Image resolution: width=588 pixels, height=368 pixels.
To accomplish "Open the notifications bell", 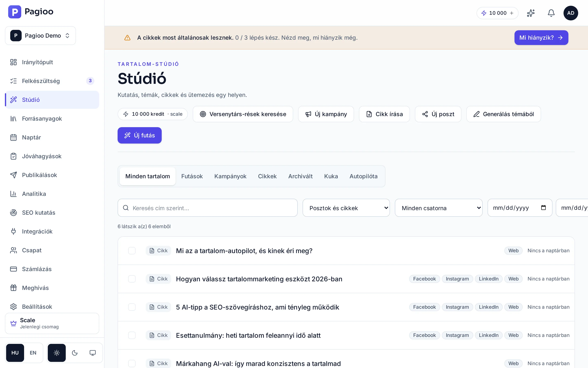I will (551, 13).
